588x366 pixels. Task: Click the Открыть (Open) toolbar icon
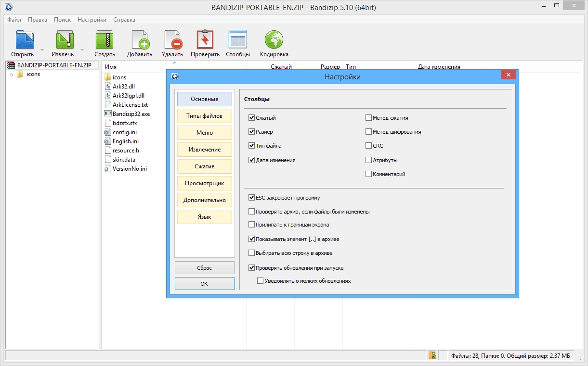[25, 39]
